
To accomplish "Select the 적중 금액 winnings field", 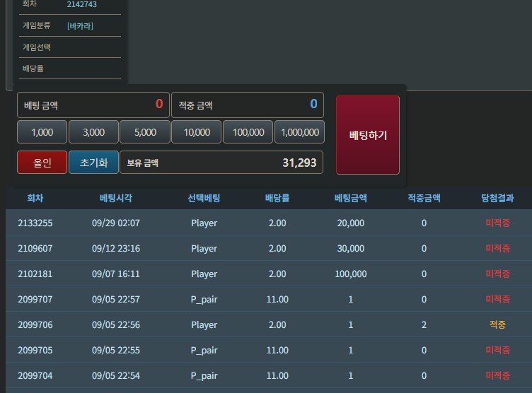I will (248, 105).
